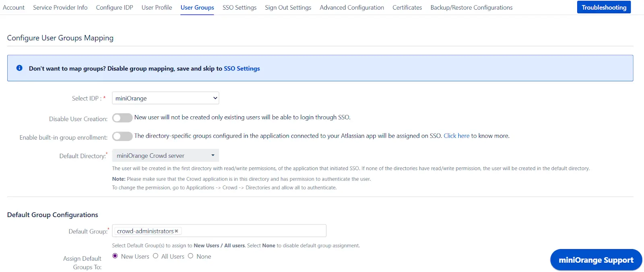The height and width of the screenshot is (272, 644).
Task: Toggle the Disable User Creation switch
Action: coord(122,118)
